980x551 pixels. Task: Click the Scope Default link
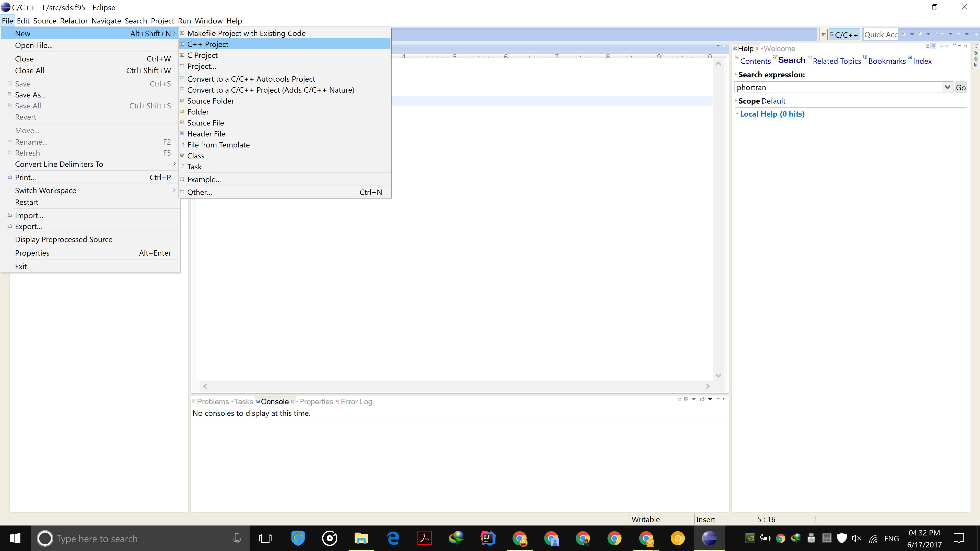[x=773, y=101]
